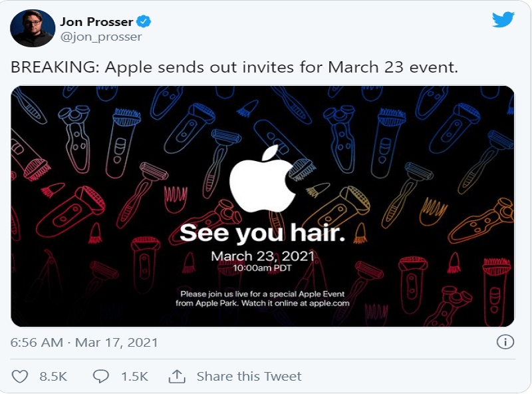
Task: Open the Twitter info icon
Action: tap(505, 342)
